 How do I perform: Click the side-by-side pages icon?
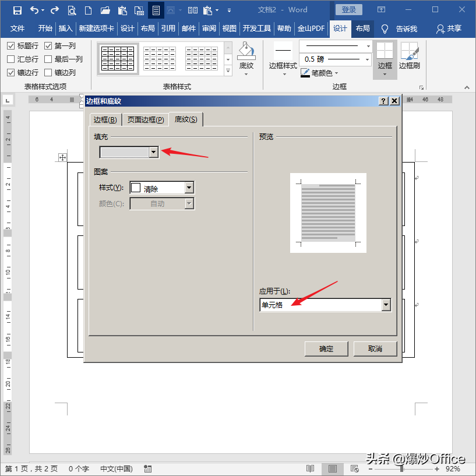click(x=192, y=10)
